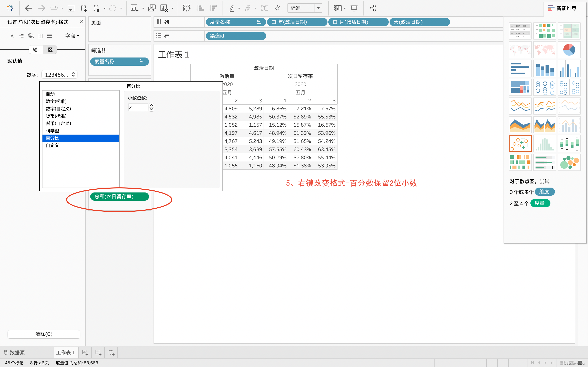Select the pie chart in Show Me
Image resolution: width=588 pixels, height=367 pixels.
pos(569,50)
